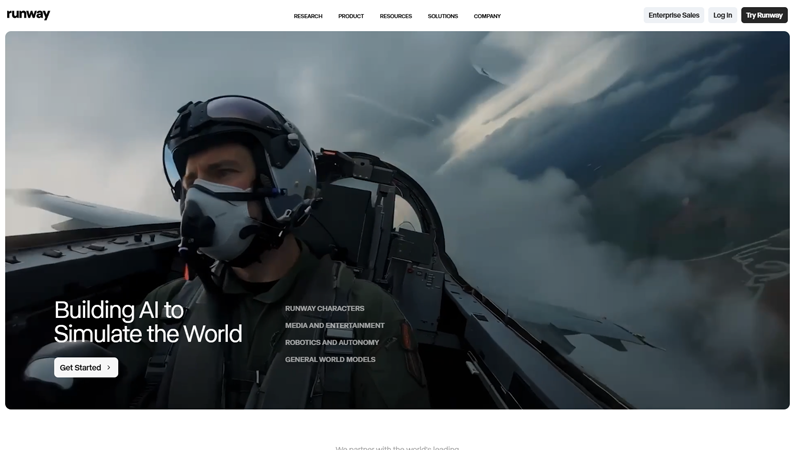Image resolution: width=800 pixels, height=450 pixels.
Task: Open the Research menu
Action: coord(308,16)
